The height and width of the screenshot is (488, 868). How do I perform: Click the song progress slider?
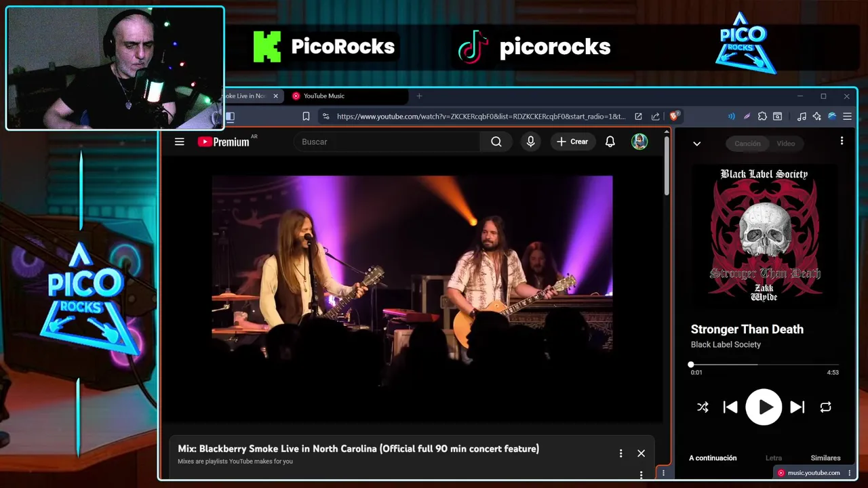[764, 365]
